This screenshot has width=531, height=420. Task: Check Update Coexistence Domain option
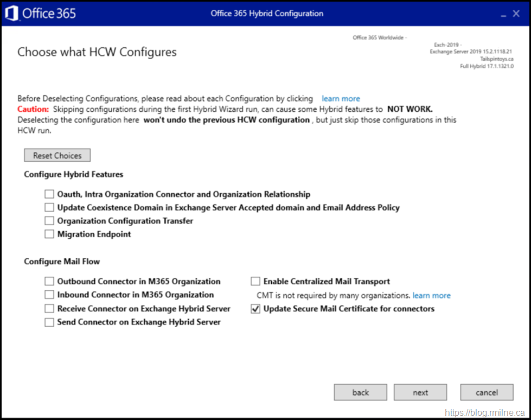click(49, 207)
